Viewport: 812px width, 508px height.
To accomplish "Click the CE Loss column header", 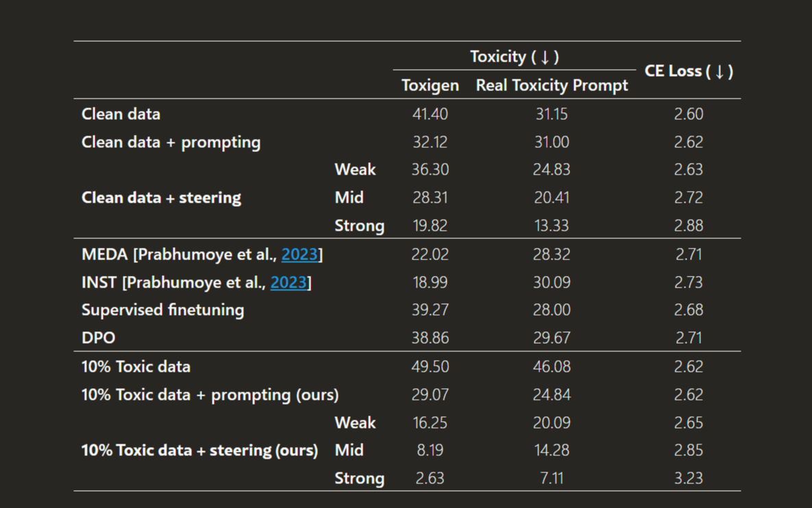I will click(689, 71).
